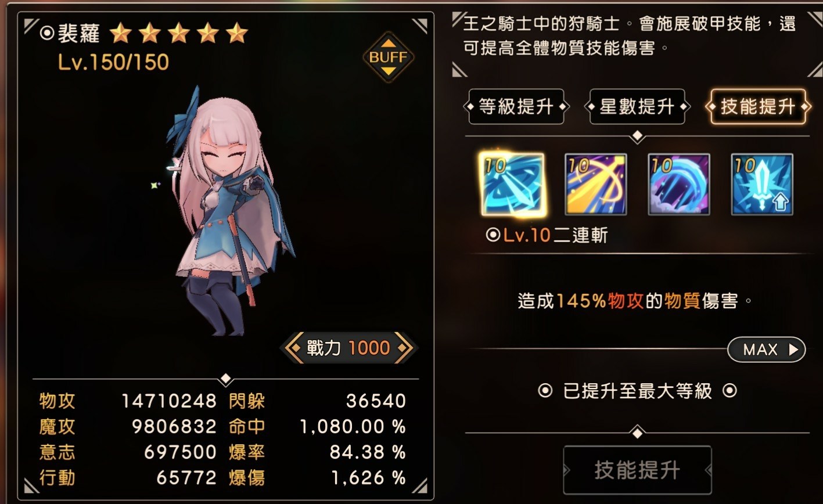823x504 pixels.
Task: Select the third purple crescent skill icon
Action: tap(679, 185)
